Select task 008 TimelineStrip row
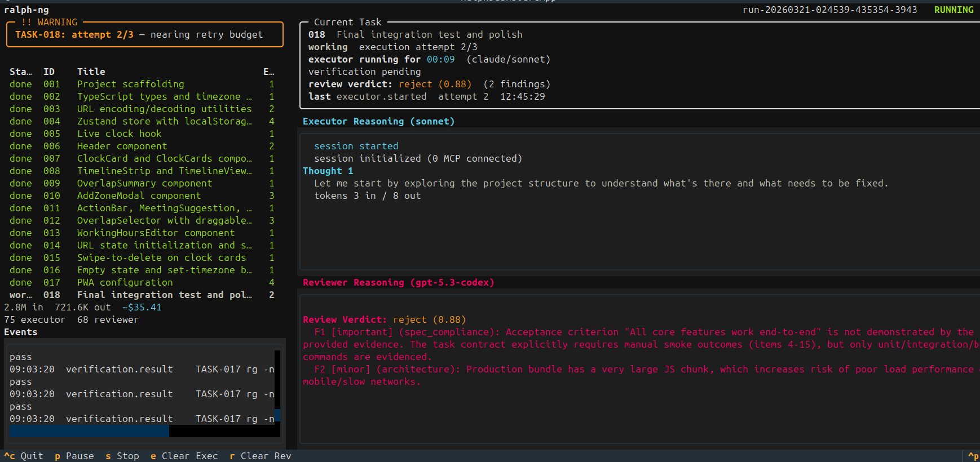This screenshot has width=980, height=462. (142, 171)
